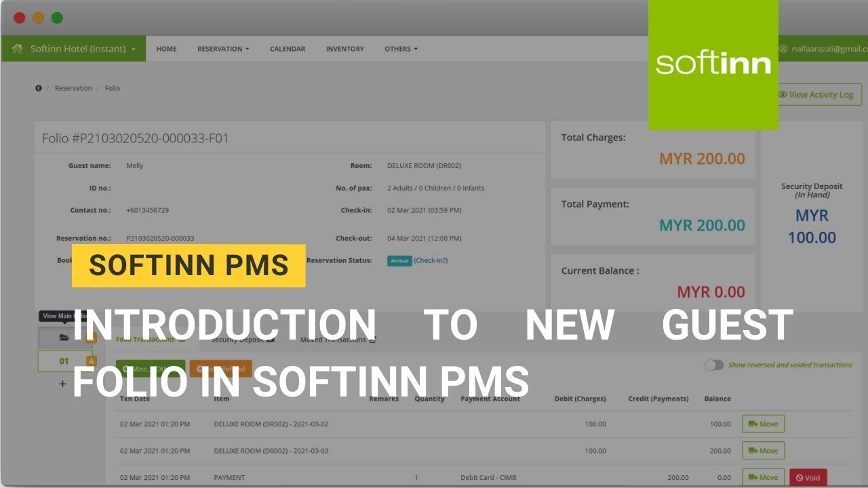The width and height of the screenshot is (868, 488).
Task: Click the reservation number P2103020520-000033
Action: pos(160,239)
